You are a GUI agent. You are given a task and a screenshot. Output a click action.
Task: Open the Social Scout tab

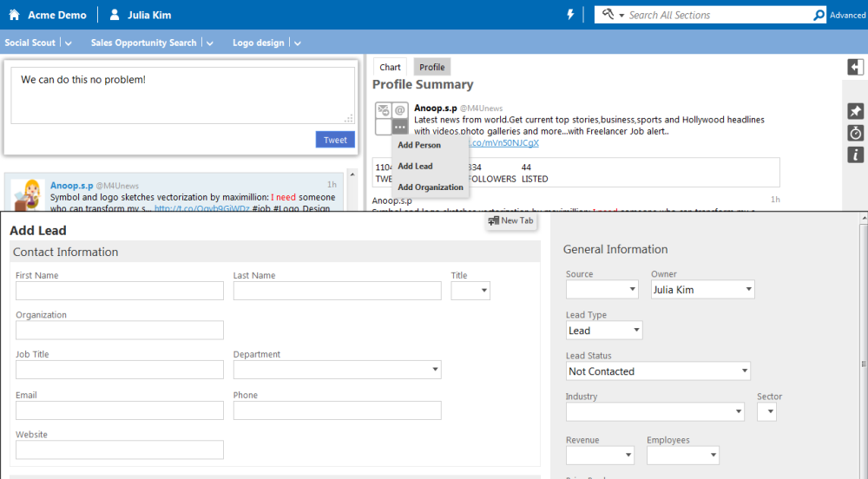(x=30, y=43)
